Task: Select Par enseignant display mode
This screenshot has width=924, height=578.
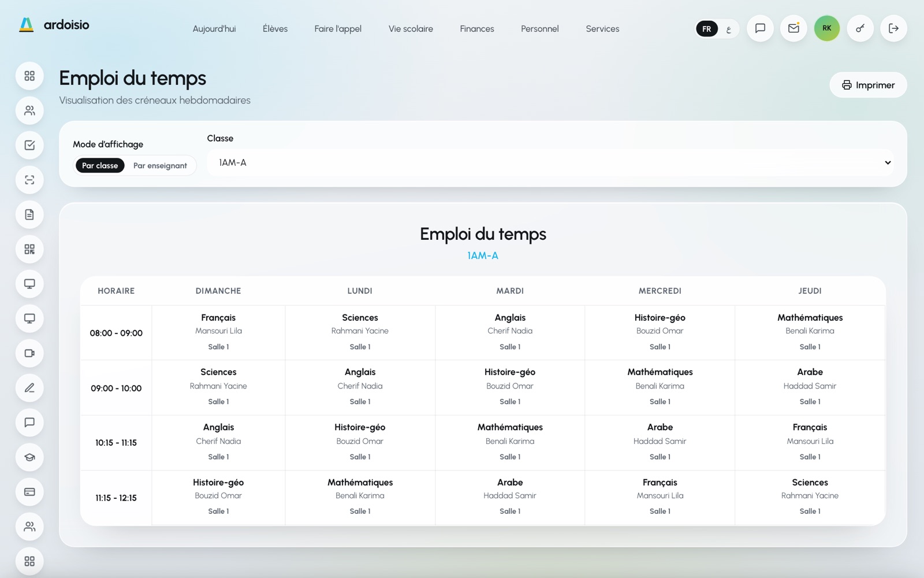Action: 160,165
